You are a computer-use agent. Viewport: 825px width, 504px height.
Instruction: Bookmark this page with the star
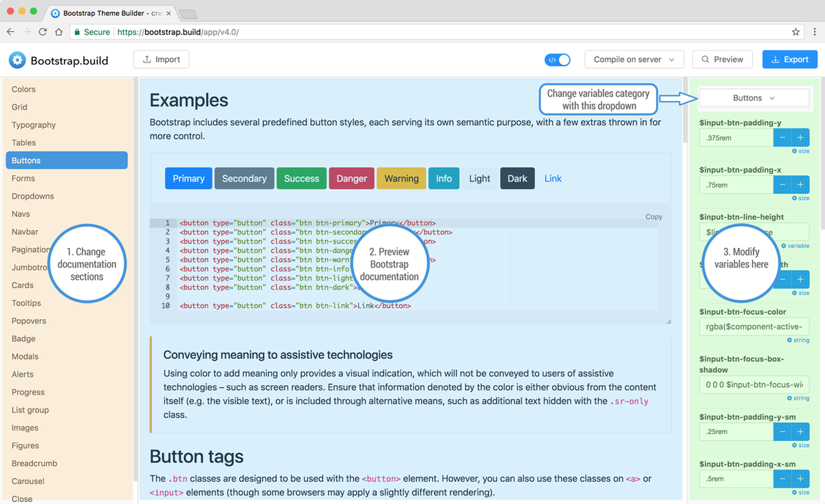(x=795, y=32)
